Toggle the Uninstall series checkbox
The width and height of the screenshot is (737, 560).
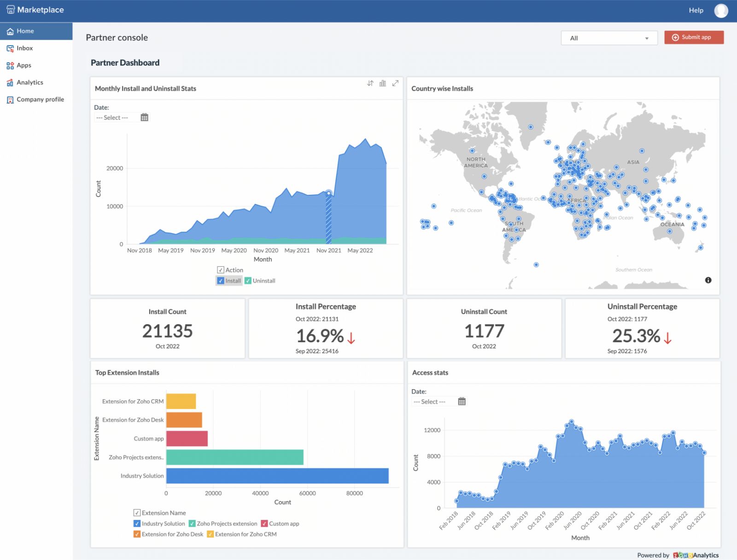pyautogui.click(x=248, y=281)
